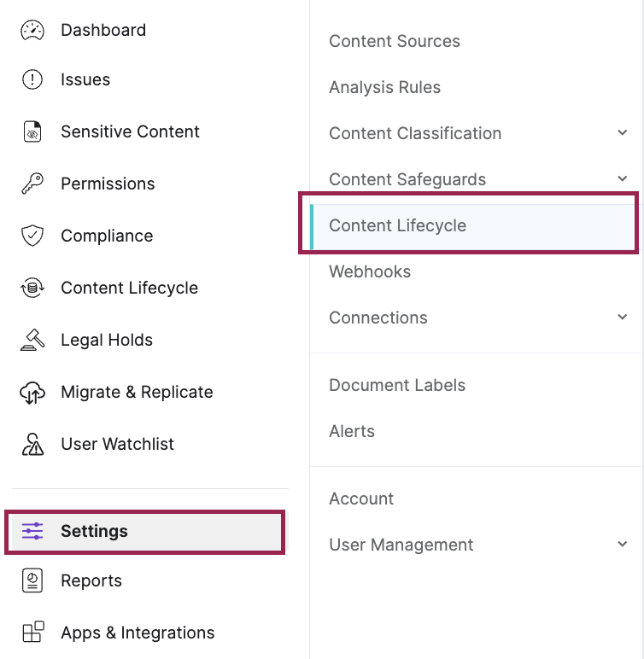Open the Webhooks settings entry

coord(370,271)
